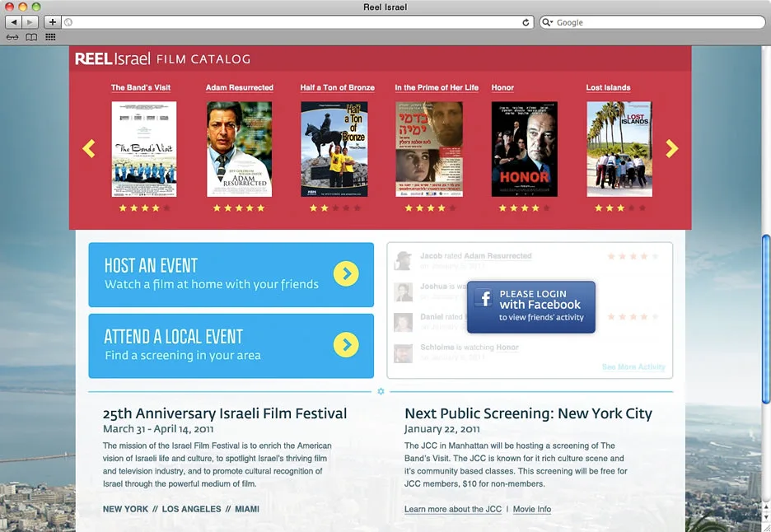Open the Adam Resurrected title link
This screenshot has height=532, width=771.
point(240,87)
